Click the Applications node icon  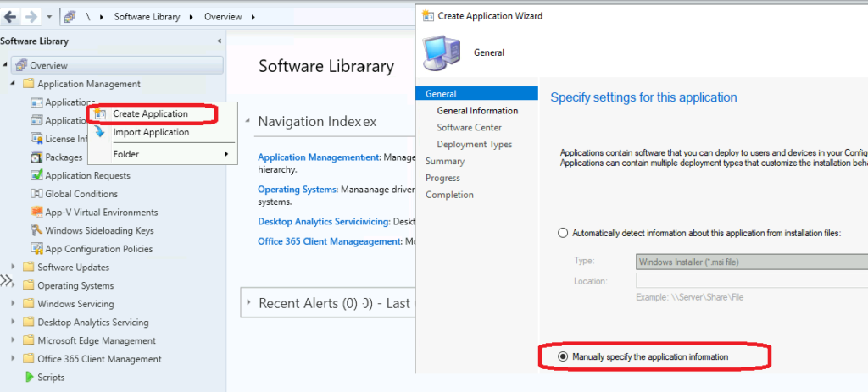pos(36,102)
